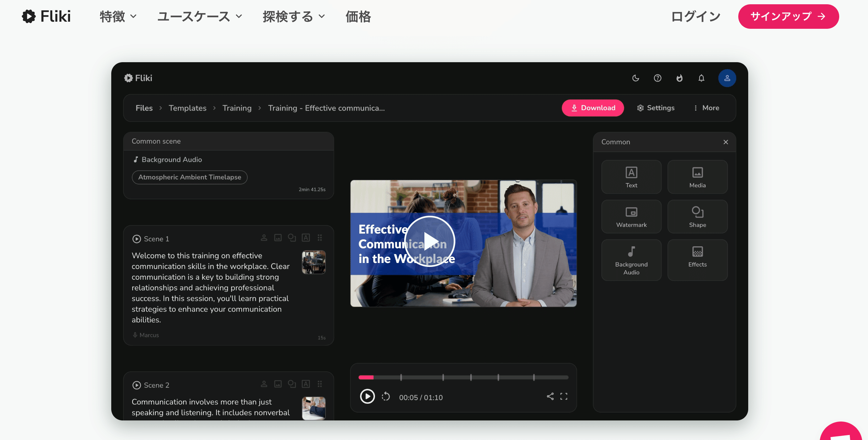868x440 pixels.
Task: Click first scene marker on timeline
Action: (x=401, y=377)
